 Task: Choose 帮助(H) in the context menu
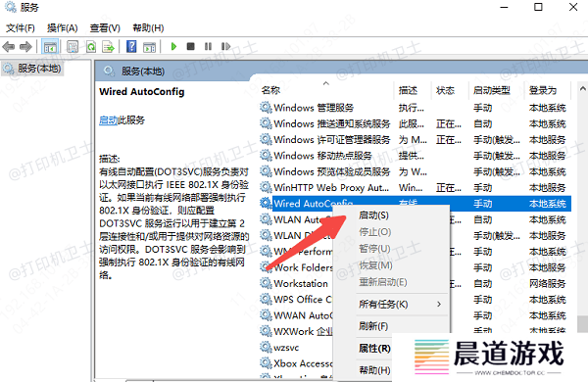pos(374,370)
